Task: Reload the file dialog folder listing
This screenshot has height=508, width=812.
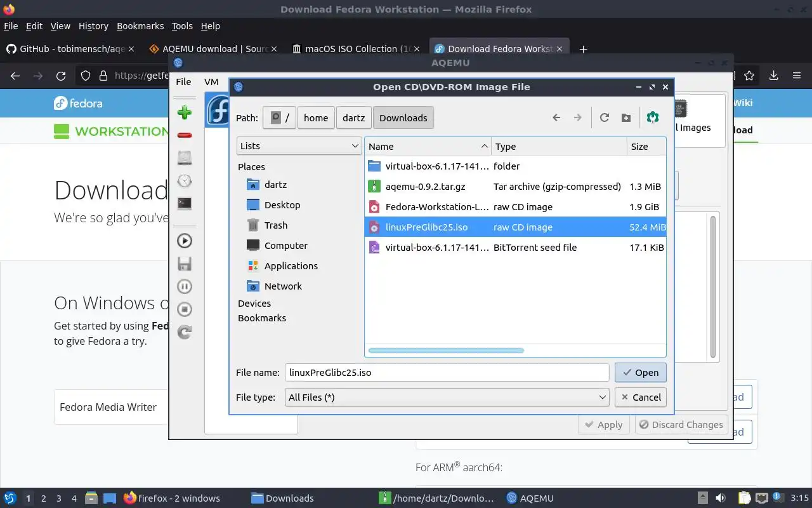Action: (x=605, y=117)
